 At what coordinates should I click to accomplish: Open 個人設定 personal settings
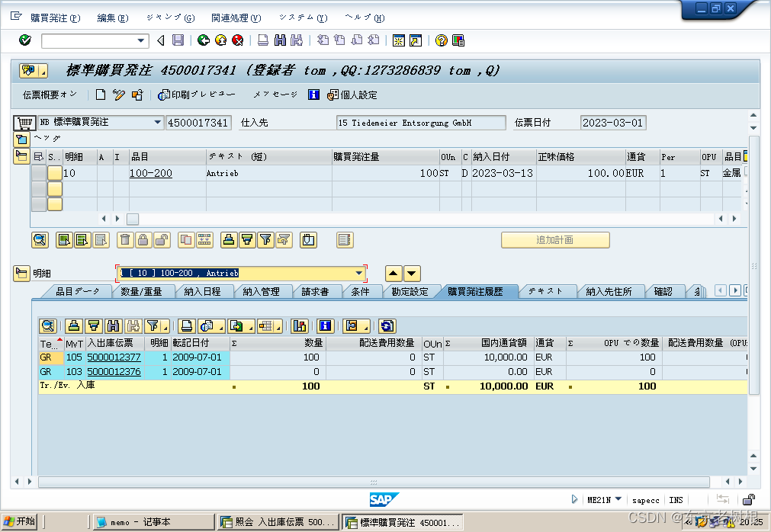click(352, 95)
